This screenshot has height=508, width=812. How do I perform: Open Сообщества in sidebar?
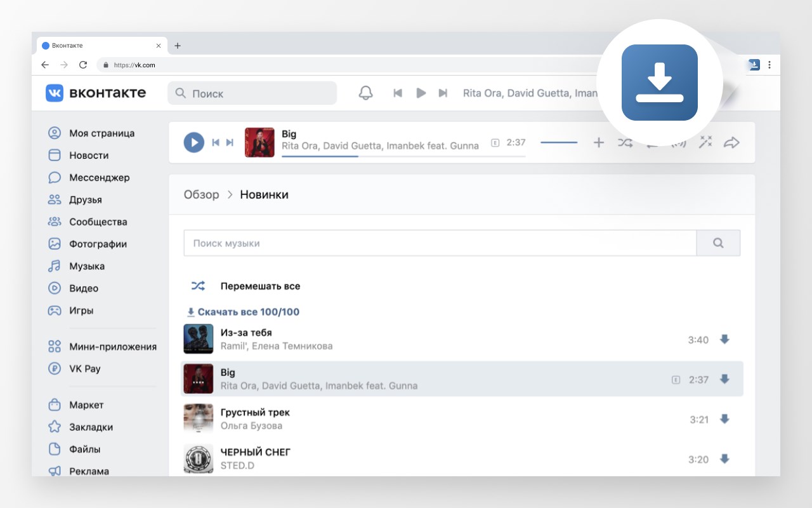88,222
